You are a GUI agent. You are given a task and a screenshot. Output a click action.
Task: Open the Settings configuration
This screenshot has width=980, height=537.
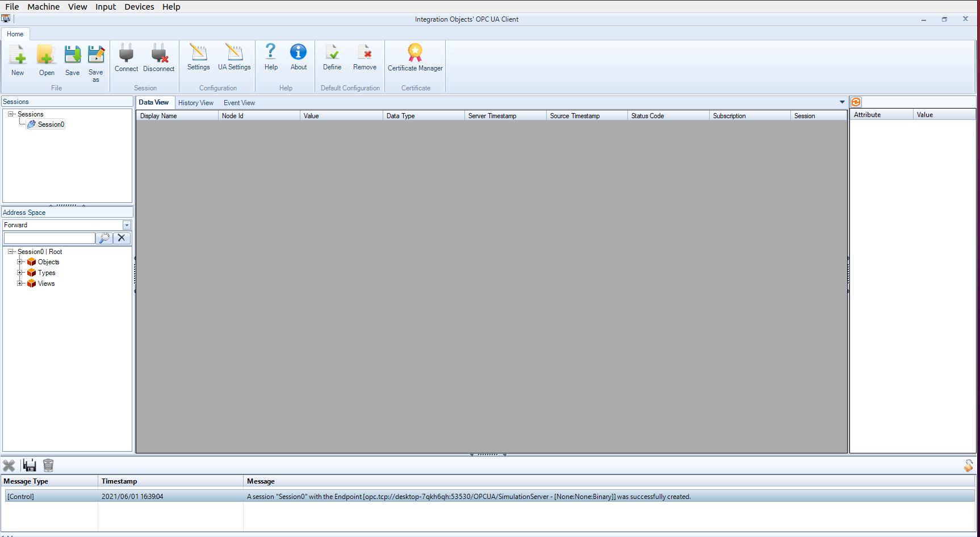pos(198,57)
